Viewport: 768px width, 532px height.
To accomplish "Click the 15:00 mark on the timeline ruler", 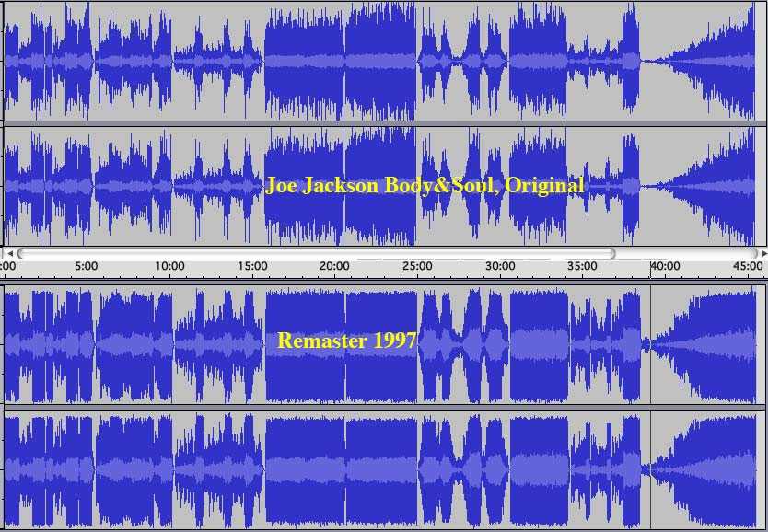I will (x=252, y=266).
